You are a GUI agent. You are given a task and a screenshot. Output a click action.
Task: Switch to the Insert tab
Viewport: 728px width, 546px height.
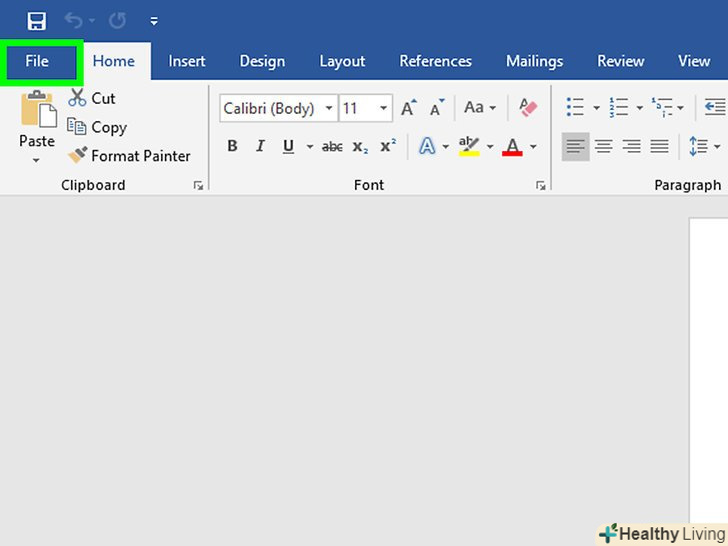coord(187,61)
